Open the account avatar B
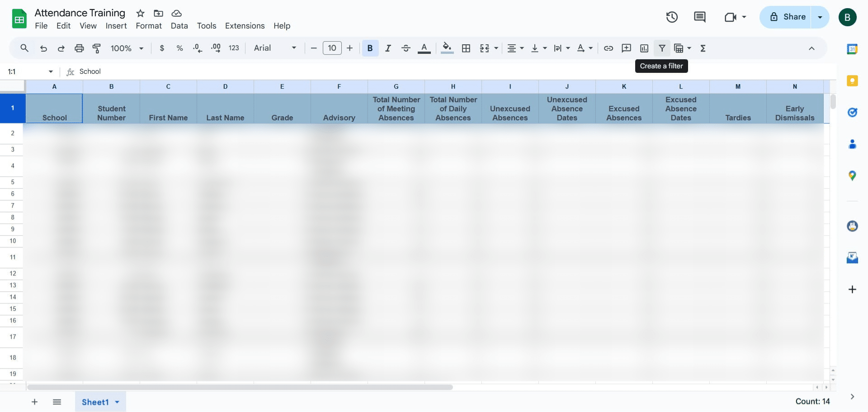 [x=847, y=17]
